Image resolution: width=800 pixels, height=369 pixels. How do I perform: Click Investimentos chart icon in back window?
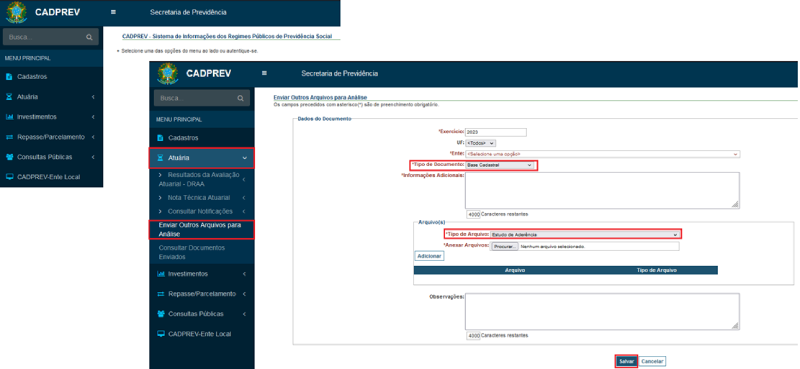coord(9,117)
